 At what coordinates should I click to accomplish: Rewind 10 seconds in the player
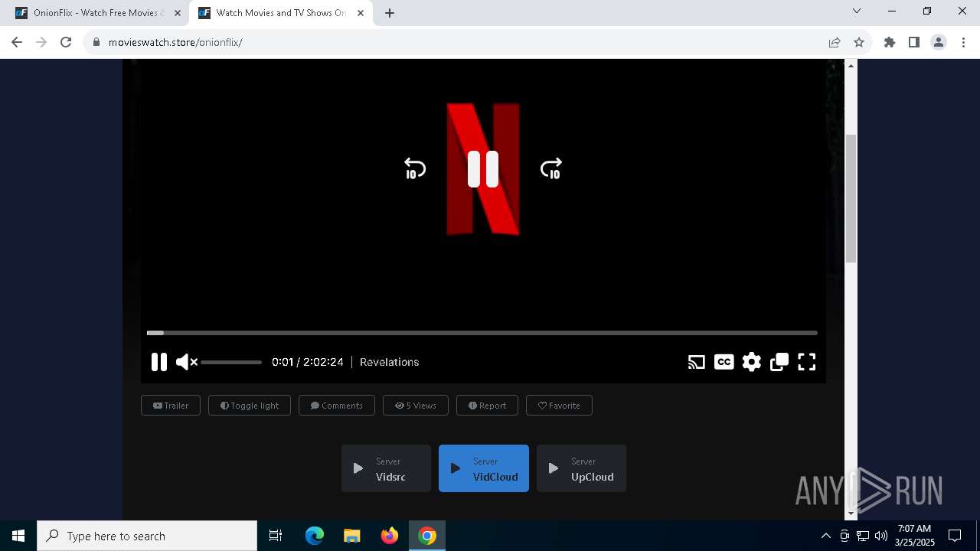click(x=414, y=169)
